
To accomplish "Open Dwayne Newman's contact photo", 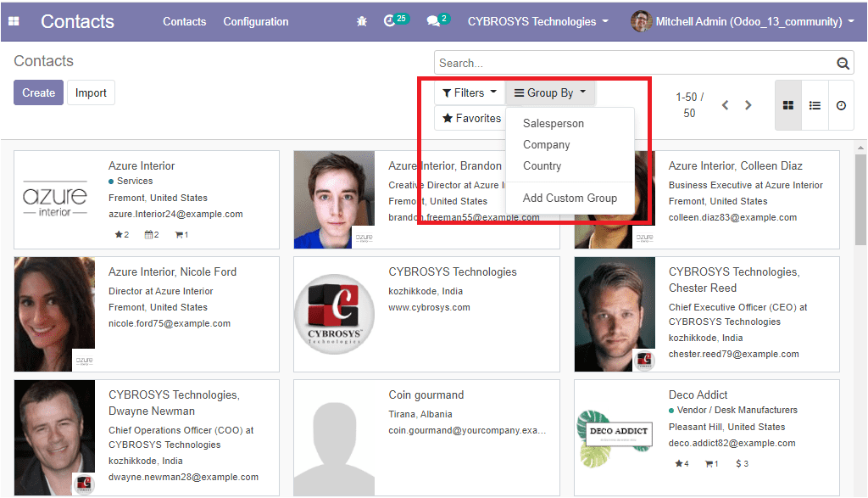I will tap(54, 438).
